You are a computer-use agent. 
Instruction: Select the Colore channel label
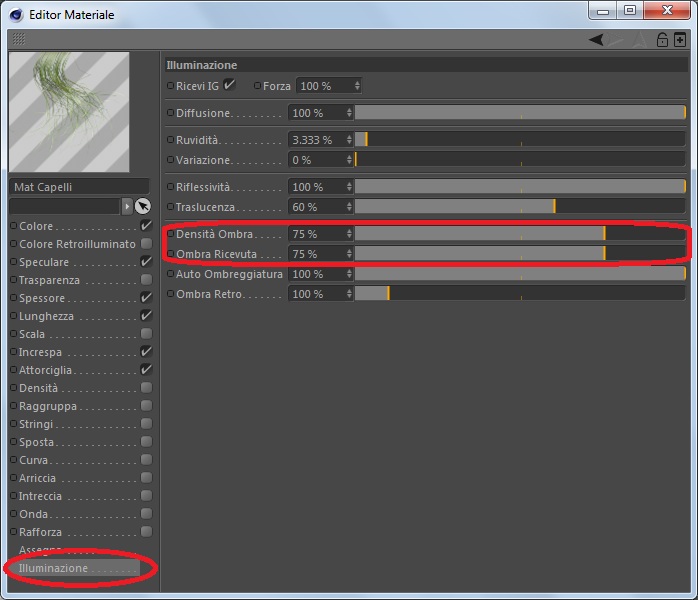click(36, 226)
